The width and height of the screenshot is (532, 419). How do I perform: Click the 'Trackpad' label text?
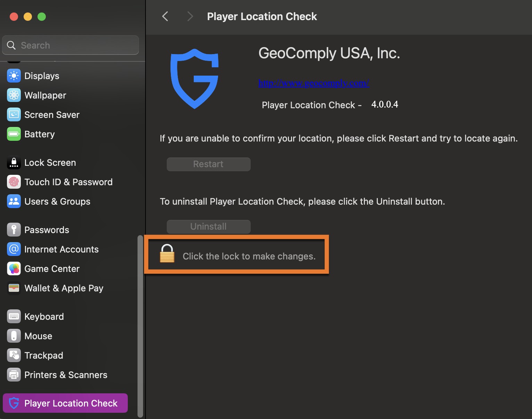pyautogui.click(x=44, y=356)
